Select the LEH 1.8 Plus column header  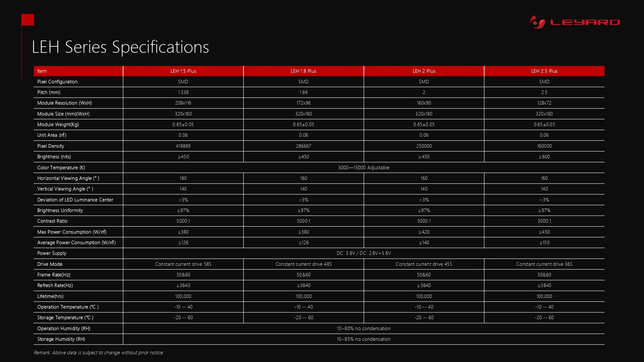pos(303,71)
